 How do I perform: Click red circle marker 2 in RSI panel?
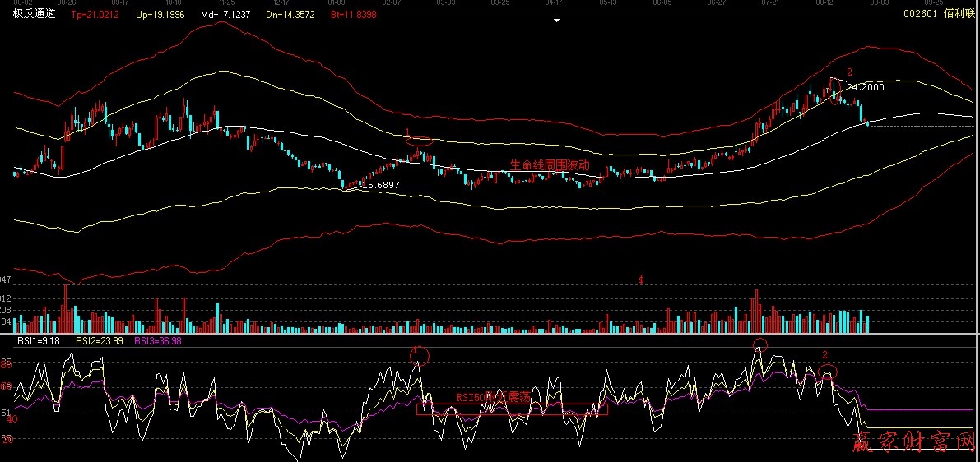(x=828, y=372)
